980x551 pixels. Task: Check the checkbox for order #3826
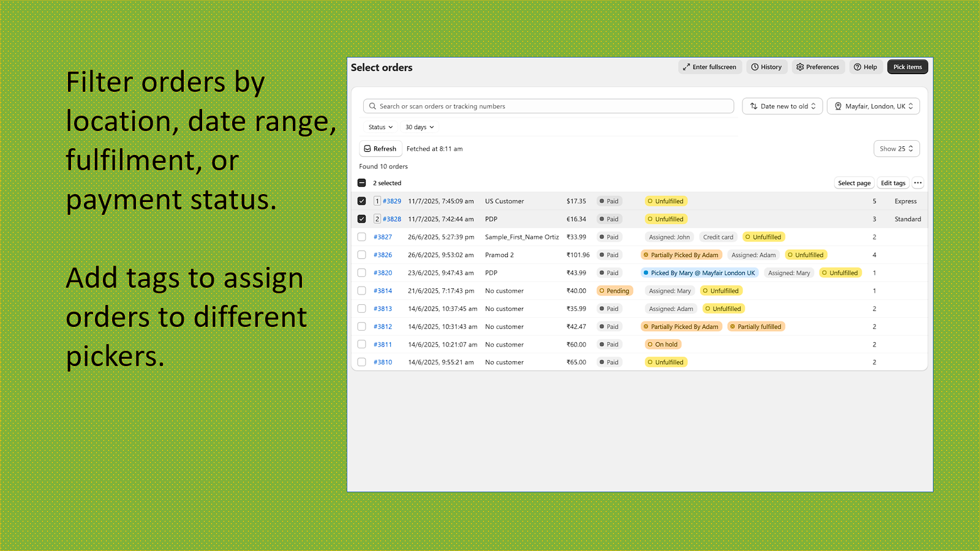361,255
